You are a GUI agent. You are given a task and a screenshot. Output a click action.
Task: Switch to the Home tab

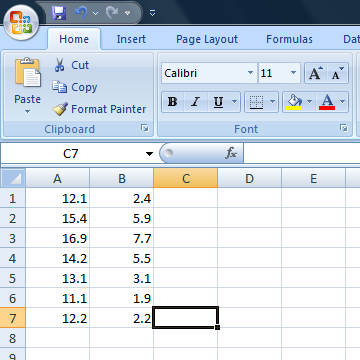click(74, 39)
